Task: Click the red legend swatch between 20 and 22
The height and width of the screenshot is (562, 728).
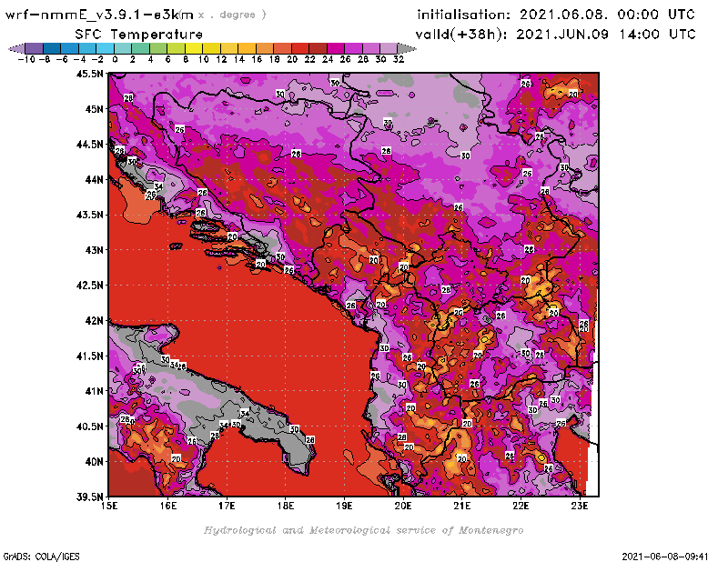Action: 300,48
